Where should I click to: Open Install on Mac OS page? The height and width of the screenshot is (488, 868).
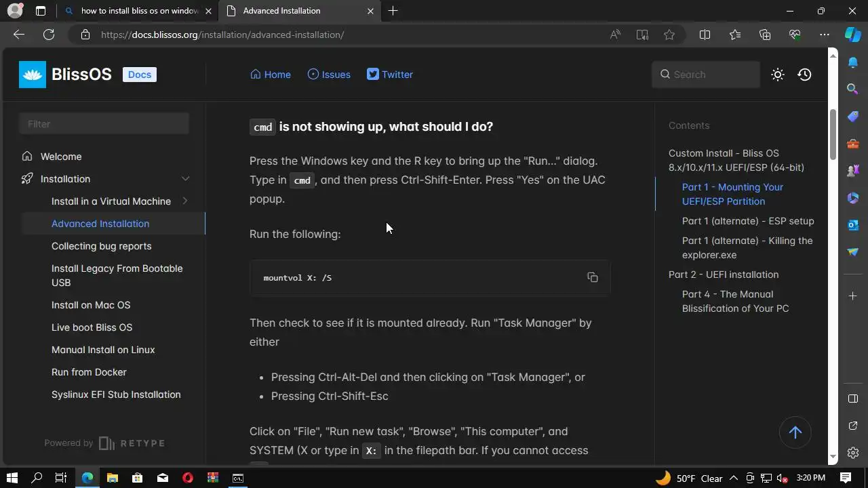pos(91,305)
